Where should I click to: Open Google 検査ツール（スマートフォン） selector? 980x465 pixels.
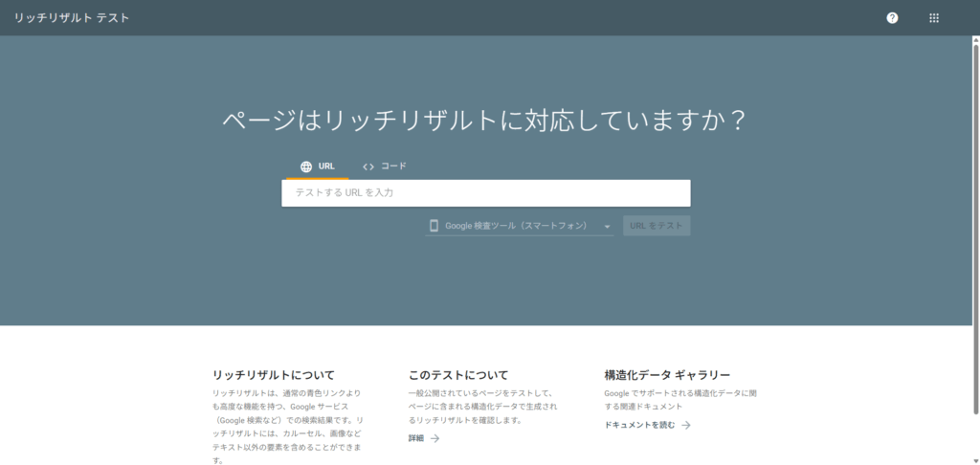pos(519,226)
